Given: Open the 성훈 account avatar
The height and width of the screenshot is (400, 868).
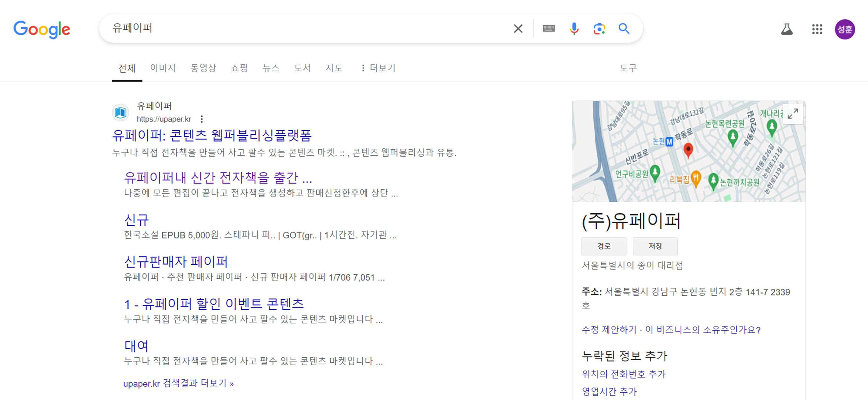Looking at the screenshot, I should click(844, 29).
